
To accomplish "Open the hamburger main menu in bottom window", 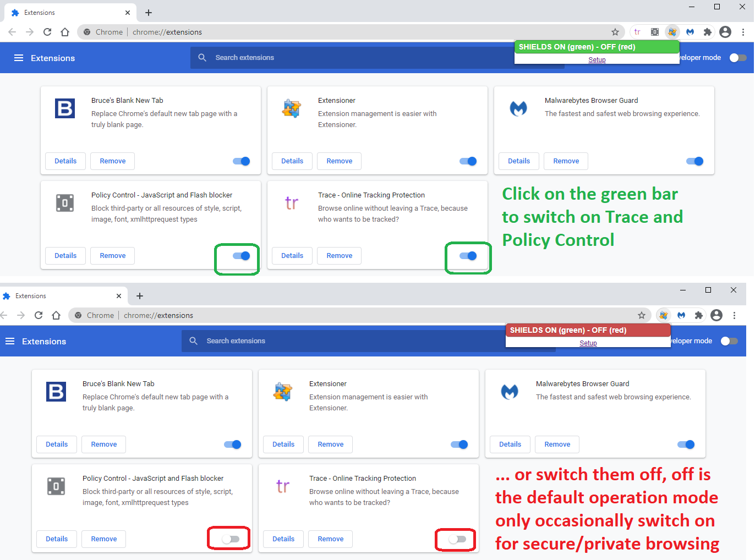I will 10,341.
